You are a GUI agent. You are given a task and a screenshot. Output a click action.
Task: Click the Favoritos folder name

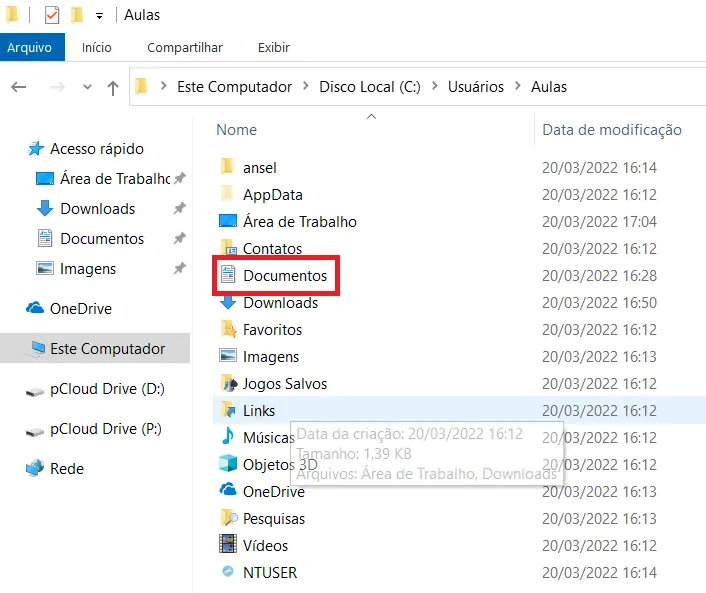[x=272, y=330]
